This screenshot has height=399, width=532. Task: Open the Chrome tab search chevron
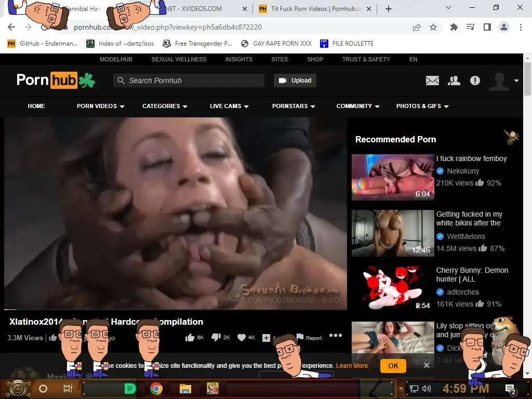pos(448,7)
